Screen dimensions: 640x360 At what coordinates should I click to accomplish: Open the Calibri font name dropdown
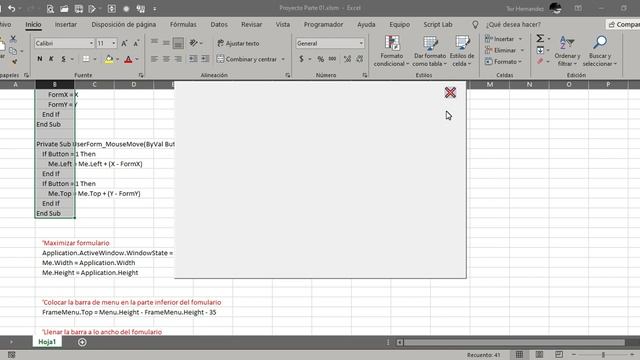91,43
